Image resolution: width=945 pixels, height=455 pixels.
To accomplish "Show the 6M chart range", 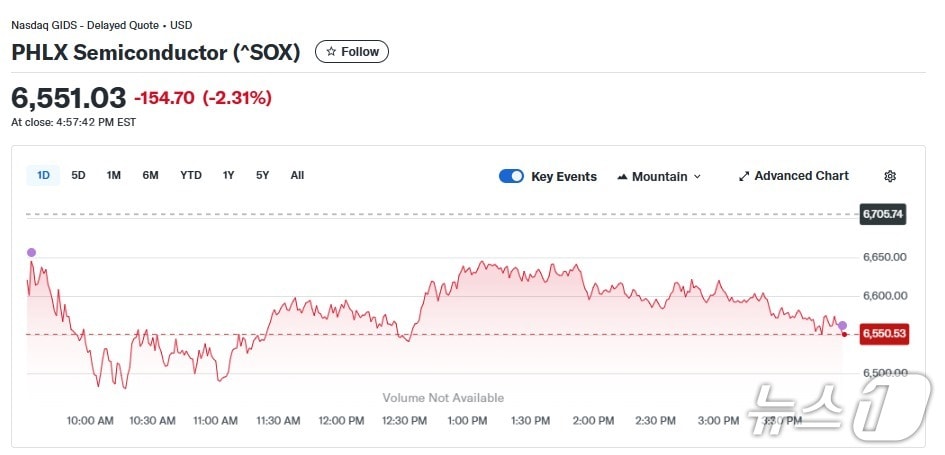I will (150, 175).
